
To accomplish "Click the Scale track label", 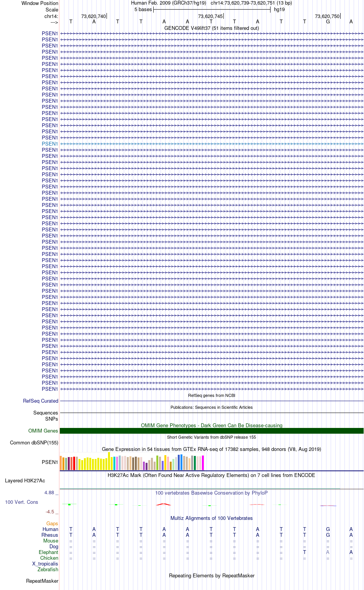I will [52, 10].
